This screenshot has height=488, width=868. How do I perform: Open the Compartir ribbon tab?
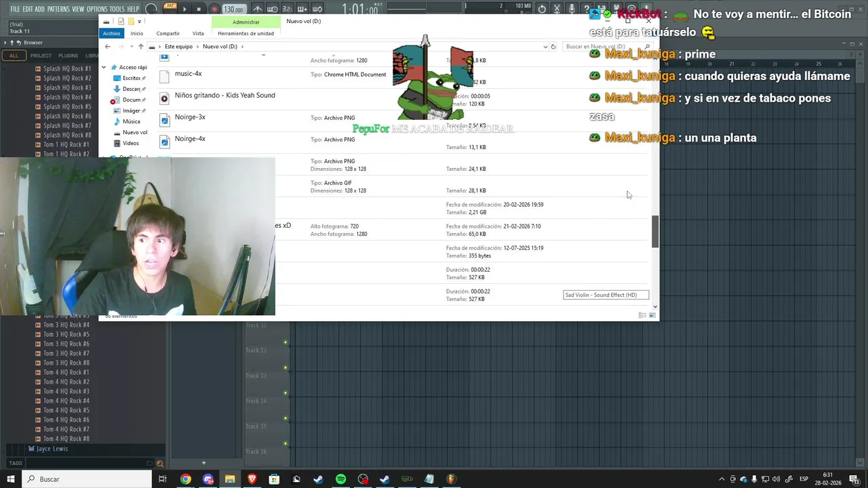coord(168,33)
